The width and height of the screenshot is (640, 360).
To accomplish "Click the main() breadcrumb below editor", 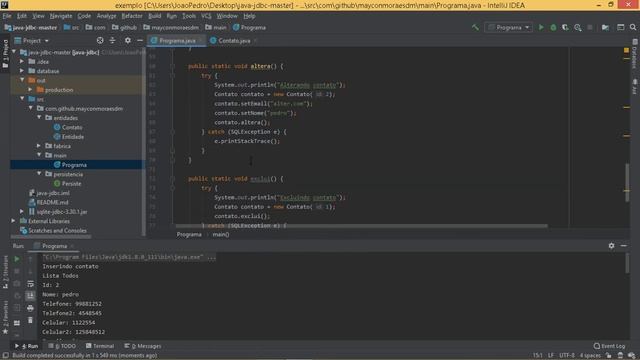I will [x=221, y=235].
